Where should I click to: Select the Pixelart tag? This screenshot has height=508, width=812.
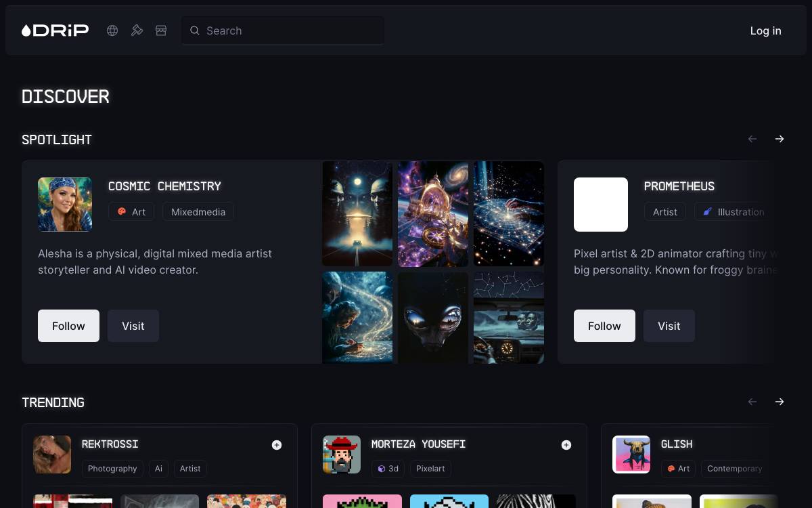click(430, 468)
